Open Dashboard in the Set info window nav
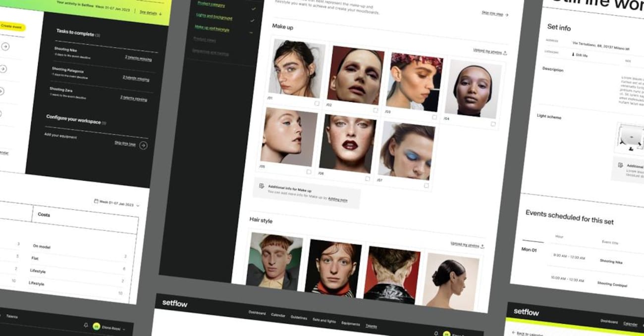This screenshot has width=644, height=336. [609, 322]
